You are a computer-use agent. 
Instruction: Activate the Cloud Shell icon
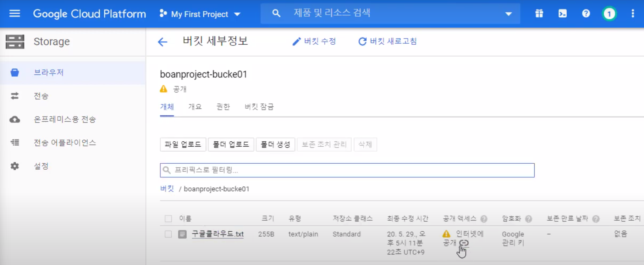coord(562,13)
